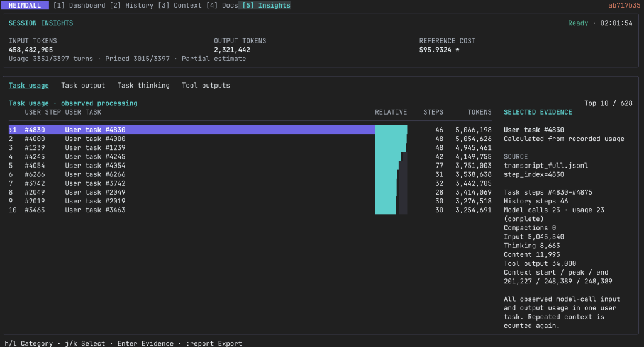Click the output tokens value 2,321,442
The image size is (644, 347).
point(232,50)
